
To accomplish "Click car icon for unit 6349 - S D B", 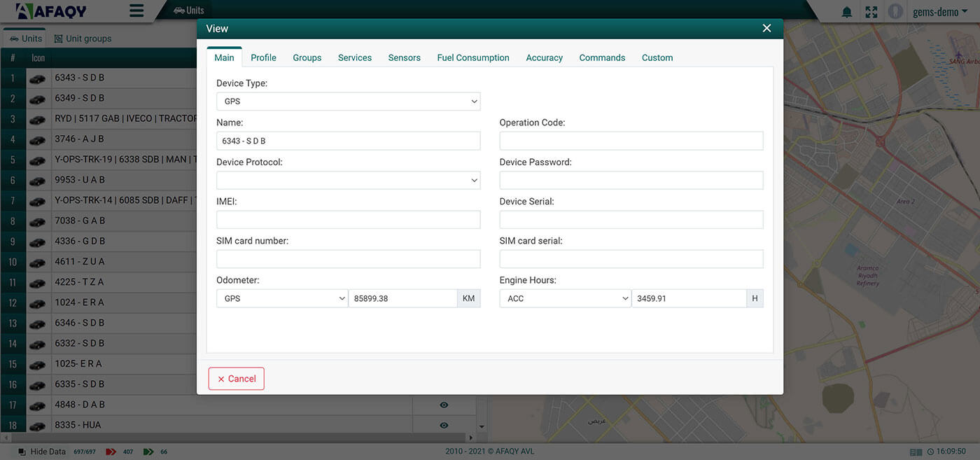I will (x=38, y=99).
